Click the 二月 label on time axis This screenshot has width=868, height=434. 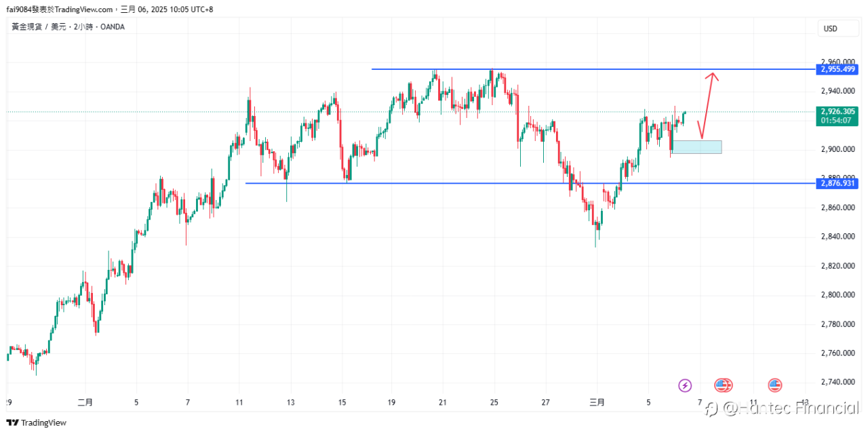click(85, 402)
